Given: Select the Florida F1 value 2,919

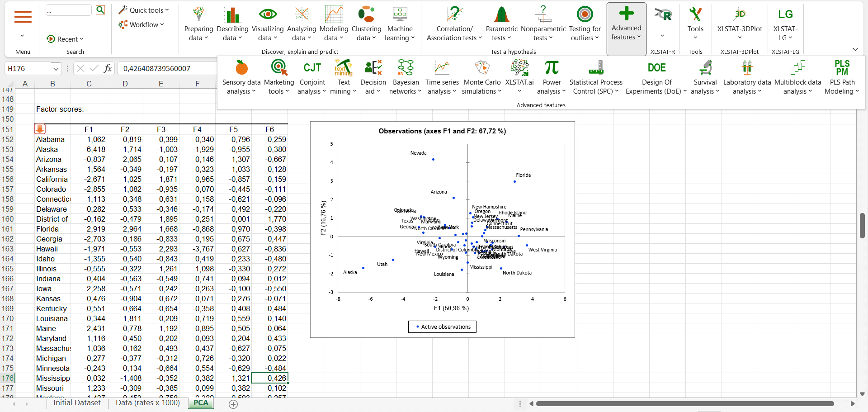Looking at the screenshot, I should coord(89,229).
